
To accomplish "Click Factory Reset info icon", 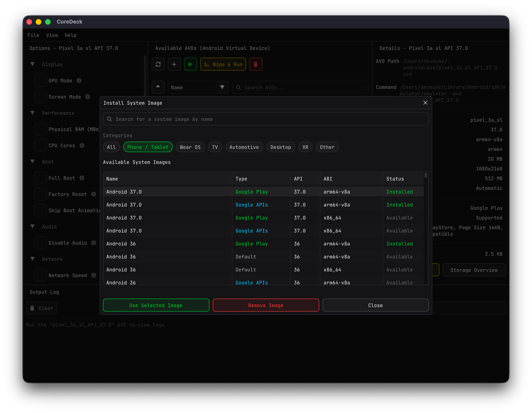I will tap(94, 194).
